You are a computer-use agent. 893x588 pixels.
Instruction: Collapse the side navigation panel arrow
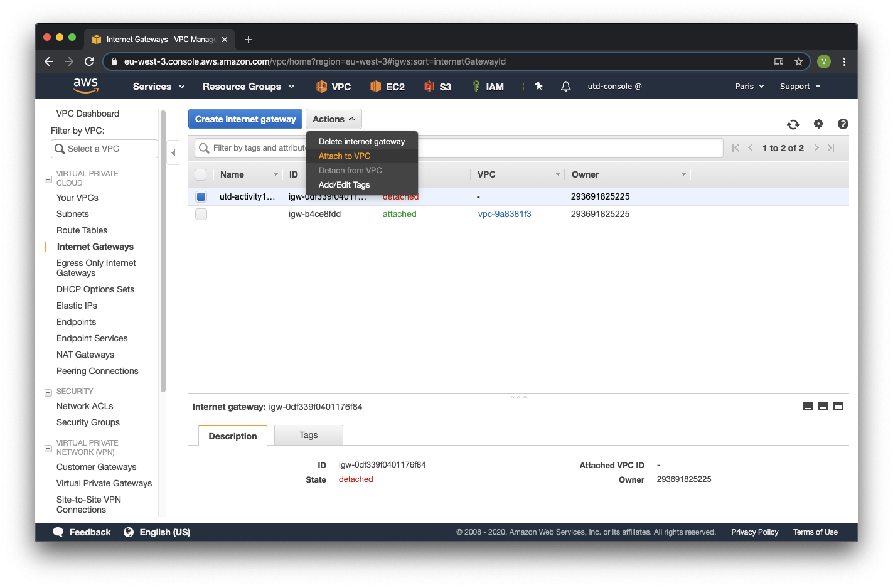tap(173, 152)
